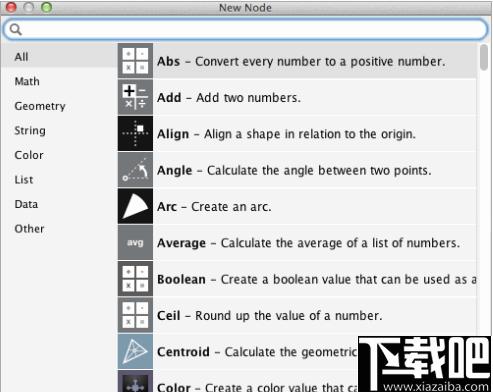Select the Color category in sidebar
This screenshot has height=392, width=493.
tap(29, 155)
